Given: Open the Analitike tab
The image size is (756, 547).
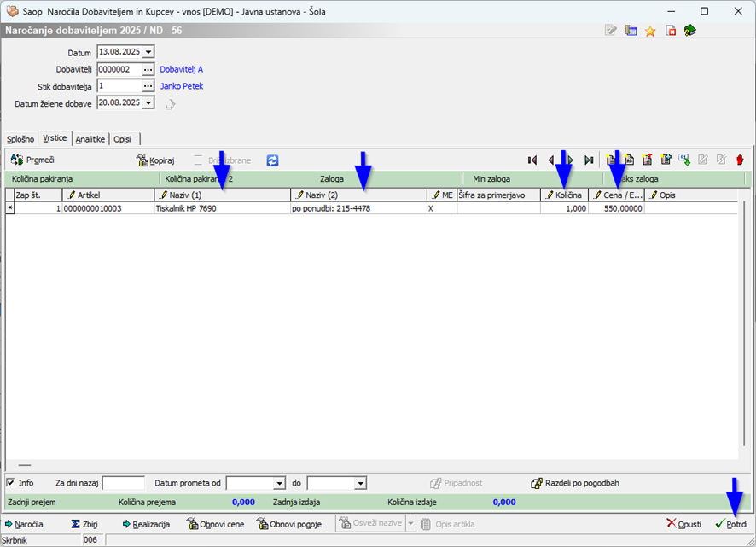Looking at the screenshot, I should pyautogui.click(x=90, y=139).
